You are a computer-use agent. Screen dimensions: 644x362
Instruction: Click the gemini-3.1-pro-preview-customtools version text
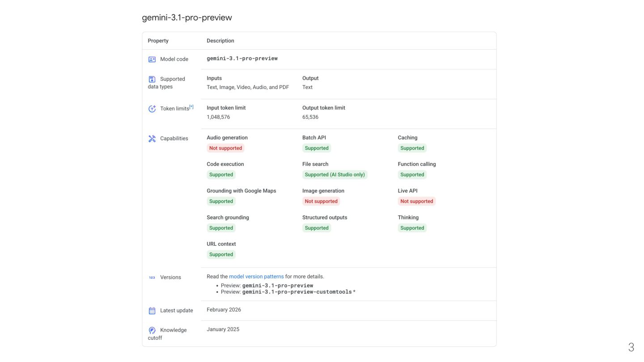coord(297,292)
